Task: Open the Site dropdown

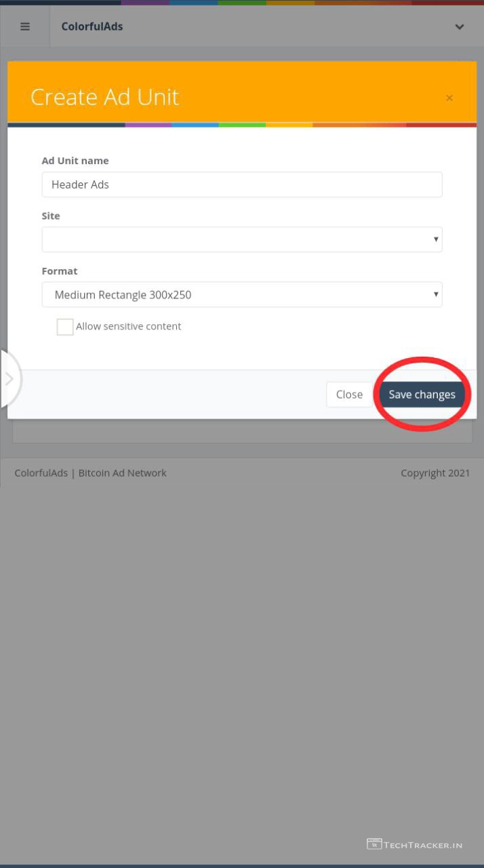Action: point(242,239)
